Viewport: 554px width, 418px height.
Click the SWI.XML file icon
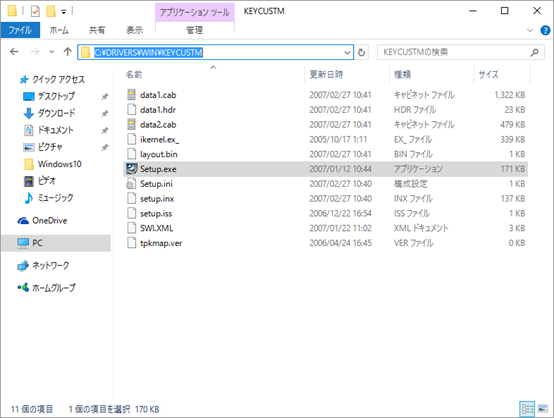pyautogui.click(x=131, y=228)
